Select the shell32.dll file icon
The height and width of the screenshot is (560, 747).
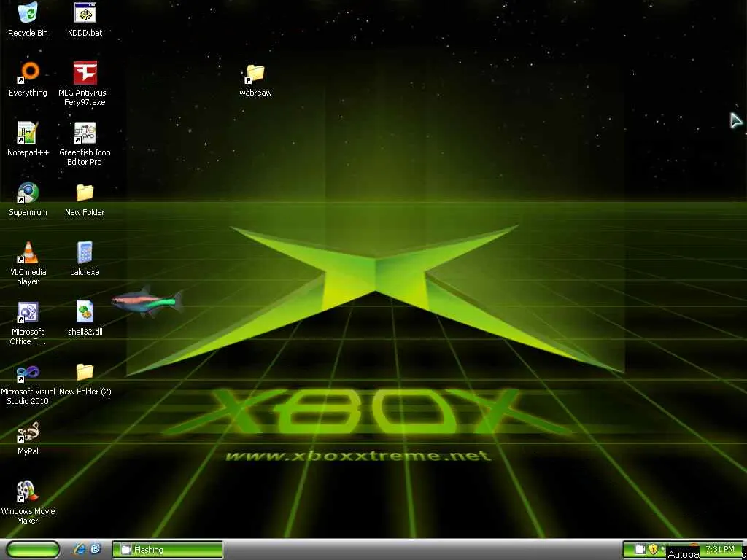85,312
